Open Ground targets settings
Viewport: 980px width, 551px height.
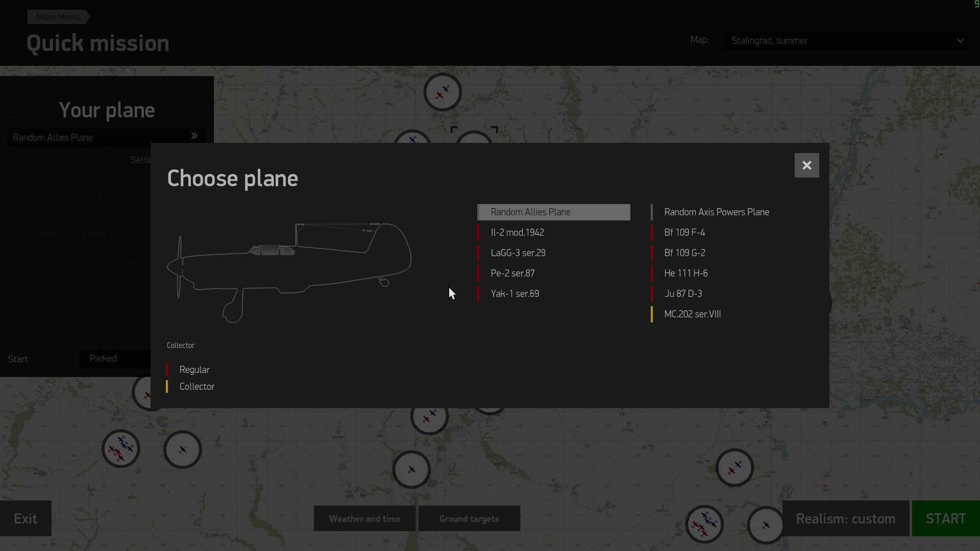click(469, 519)
